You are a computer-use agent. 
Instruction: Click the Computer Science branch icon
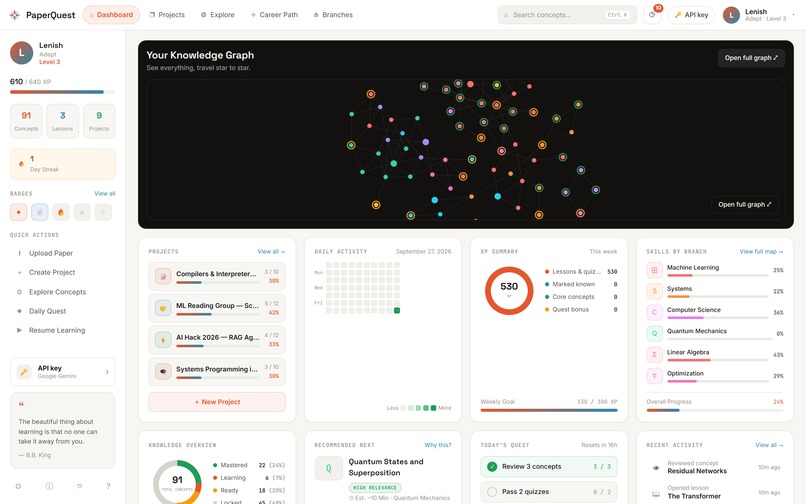pos(654,312)
